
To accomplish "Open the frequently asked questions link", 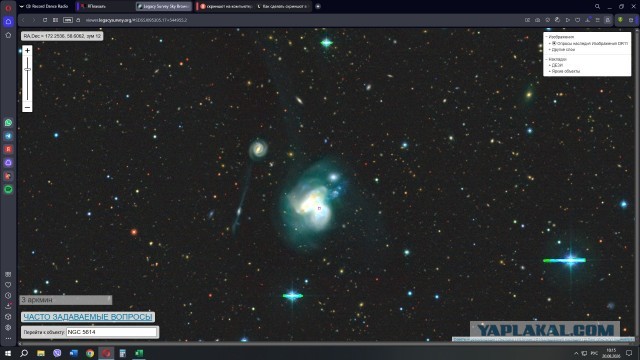I will tap(88, 317).
